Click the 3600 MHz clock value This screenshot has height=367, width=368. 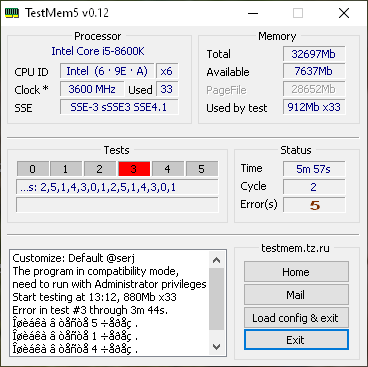pyautogui.click(x=92, y=89)
